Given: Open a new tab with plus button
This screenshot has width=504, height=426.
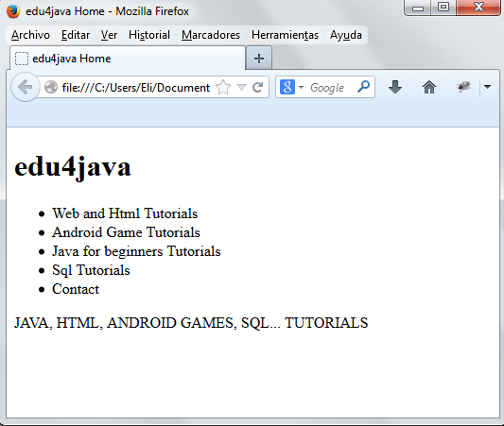Looking at the screenshot, I should click(x=259, y=59).
